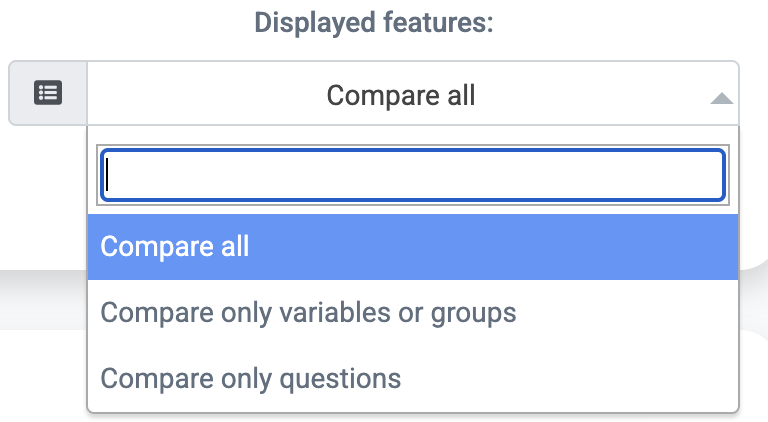This screenshot has width=768, height=422.
Task: Click the list icon beside the dropdown
Action: (x=48, y=93)
